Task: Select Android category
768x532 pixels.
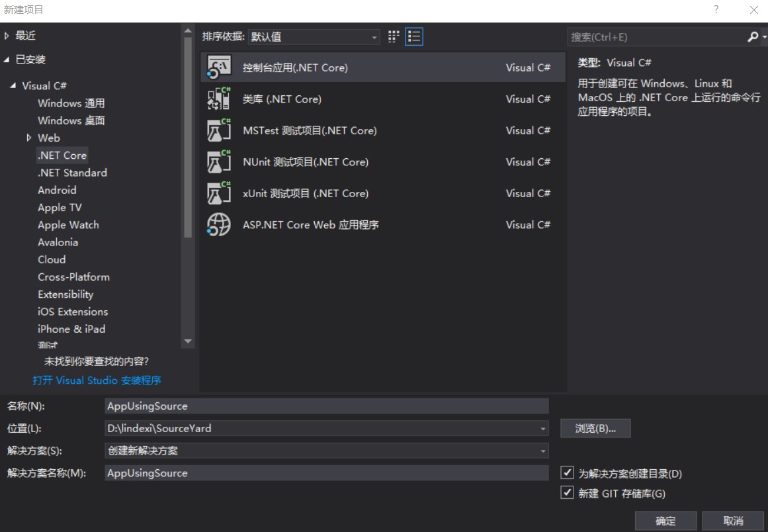Action: pyautogui.click(x=57, y=190)
